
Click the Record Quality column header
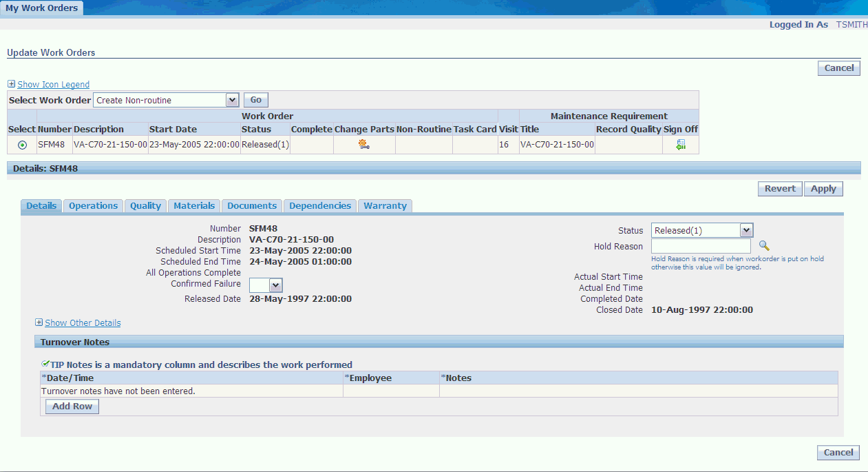click(628, 129)
